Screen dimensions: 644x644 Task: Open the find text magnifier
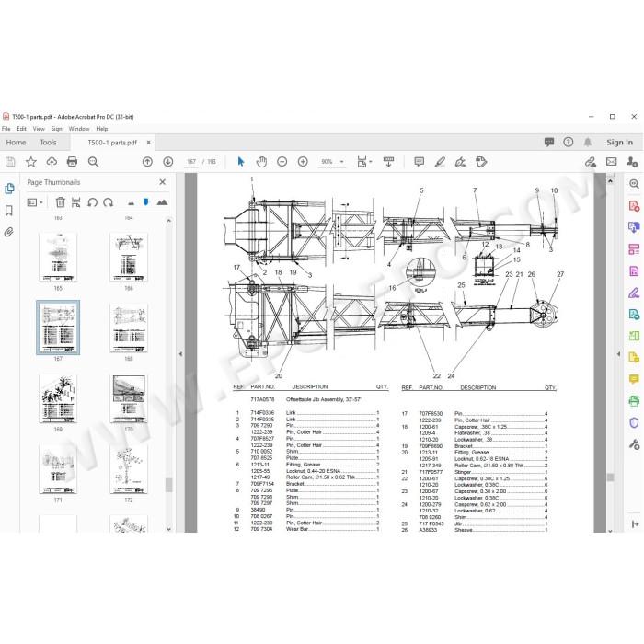pos(93,162)
